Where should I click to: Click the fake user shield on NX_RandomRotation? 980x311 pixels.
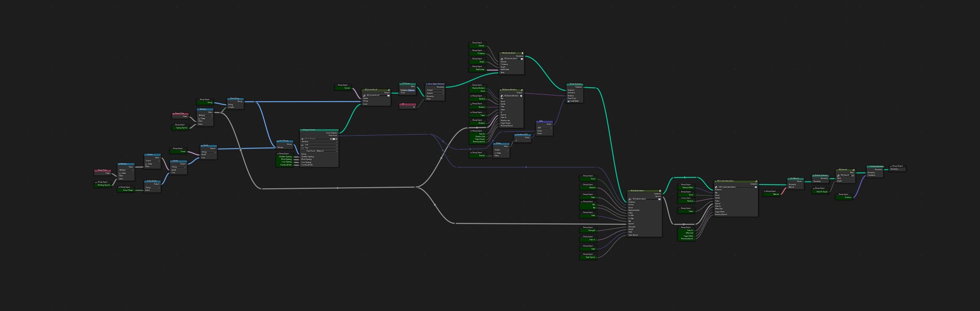point(521,96)
